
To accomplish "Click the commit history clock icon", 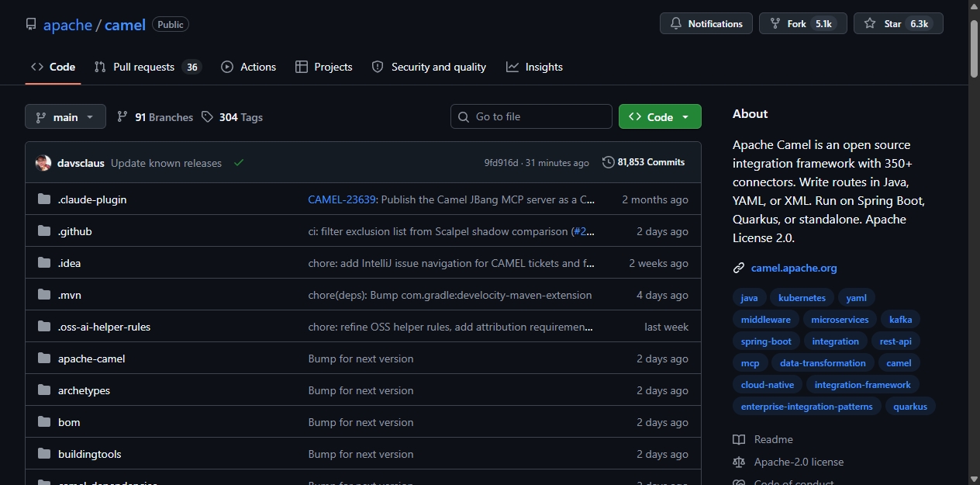I will 608,162.
